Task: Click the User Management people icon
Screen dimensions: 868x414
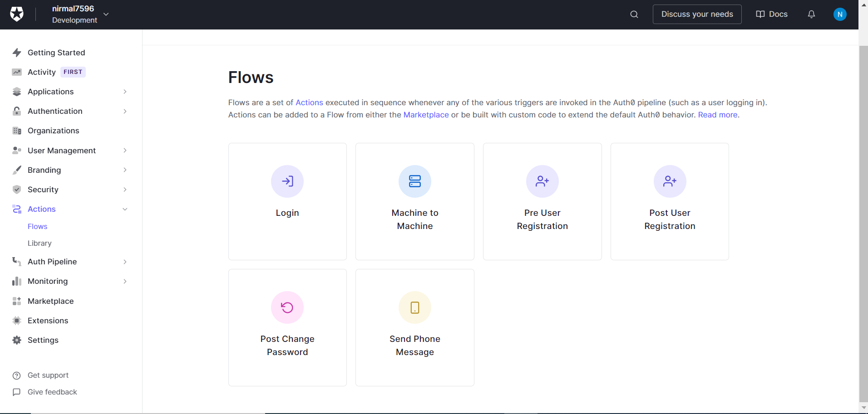Action: pos(17,150)
